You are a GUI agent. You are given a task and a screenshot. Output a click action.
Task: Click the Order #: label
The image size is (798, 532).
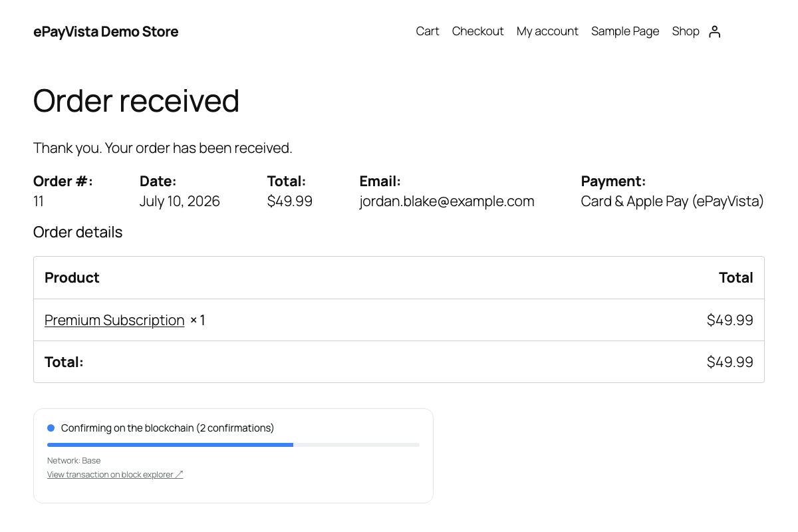click(63, 181)
